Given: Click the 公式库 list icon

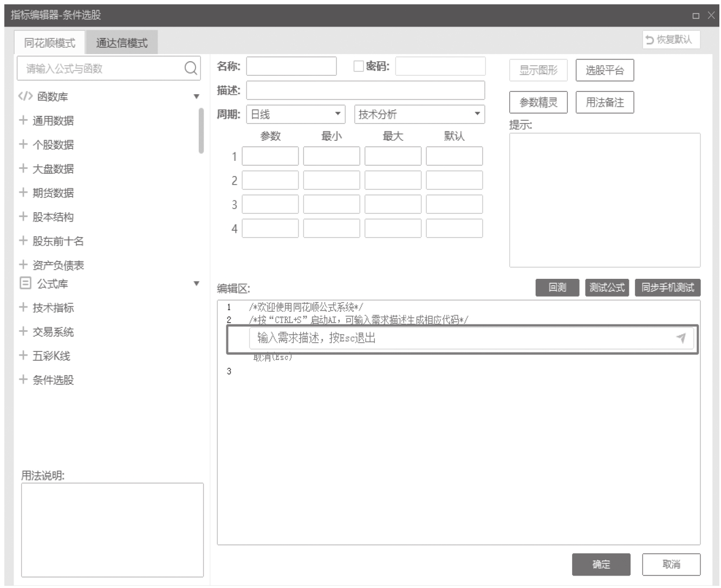Looking at the screenshot, I should 25,283.
